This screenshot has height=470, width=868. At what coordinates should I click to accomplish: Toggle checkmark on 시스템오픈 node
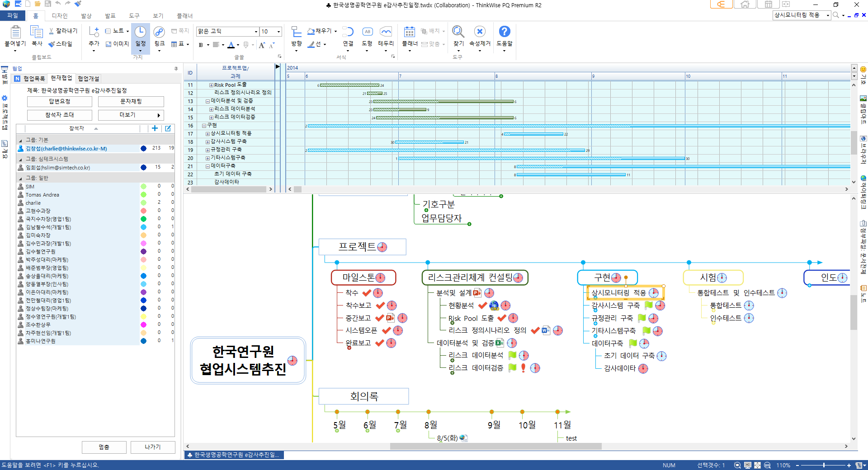[386, 330]
